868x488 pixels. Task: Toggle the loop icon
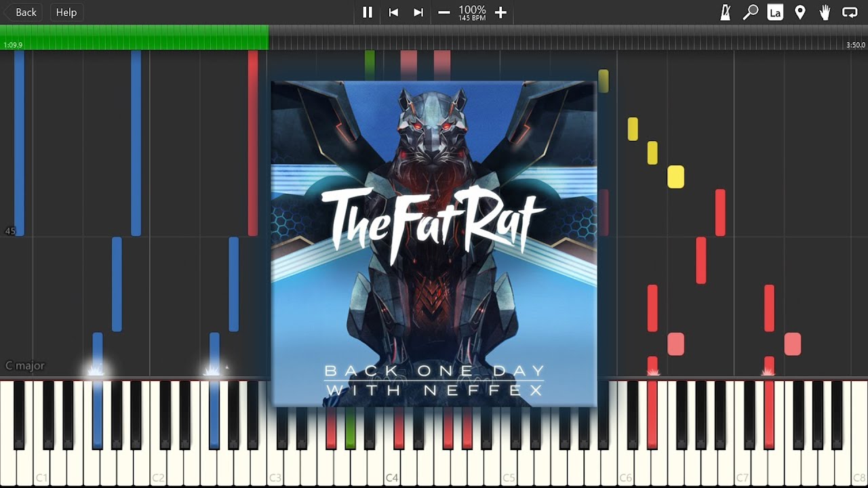[x=850, y=12]
